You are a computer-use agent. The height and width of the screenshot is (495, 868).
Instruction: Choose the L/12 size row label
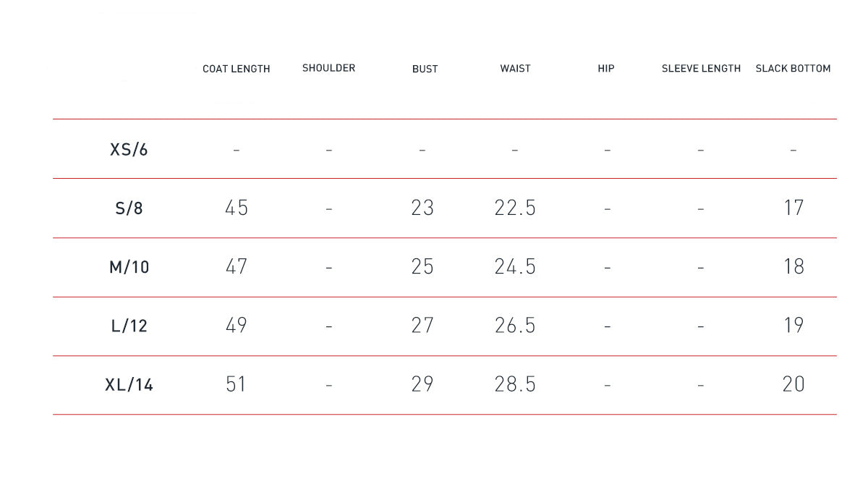point(129,326)
